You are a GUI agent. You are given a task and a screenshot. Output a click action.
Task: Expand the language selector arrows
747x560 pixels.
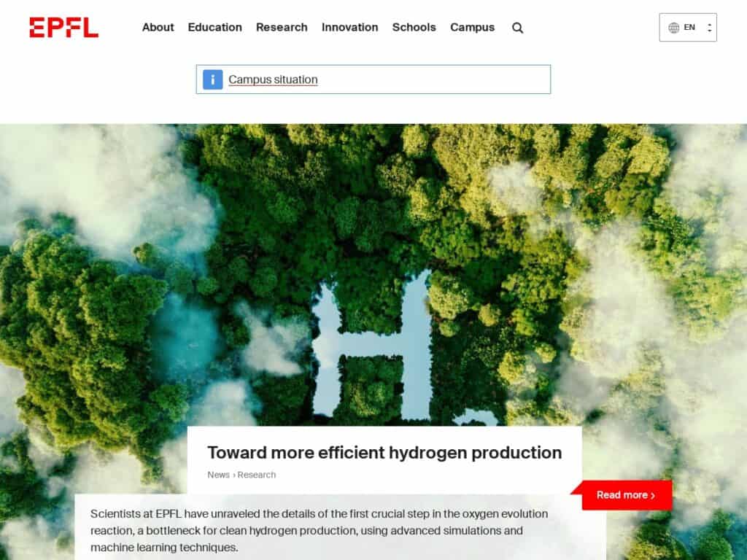709,28
